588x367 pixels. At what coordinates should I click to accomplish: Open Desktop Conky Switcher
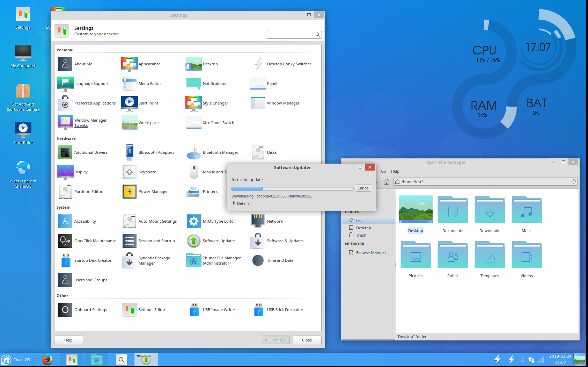pyautogui.click(x=258, y=64)
